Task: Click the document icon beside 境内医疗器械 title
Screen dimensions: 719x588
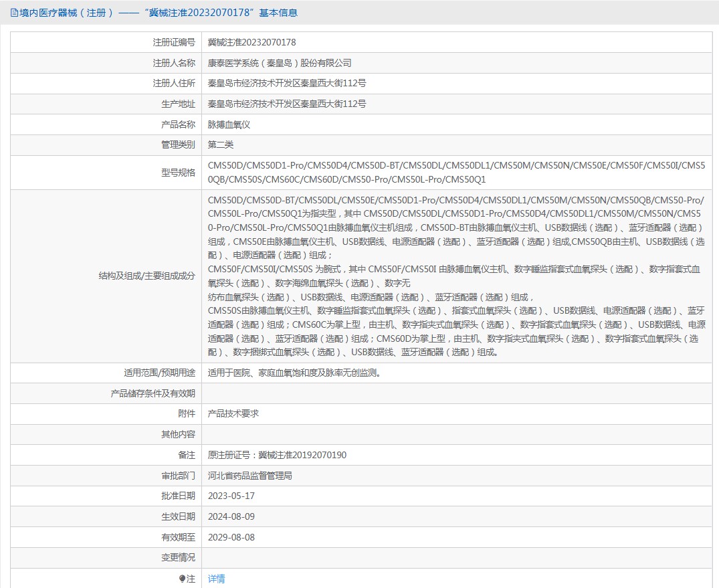Action: 14,13
